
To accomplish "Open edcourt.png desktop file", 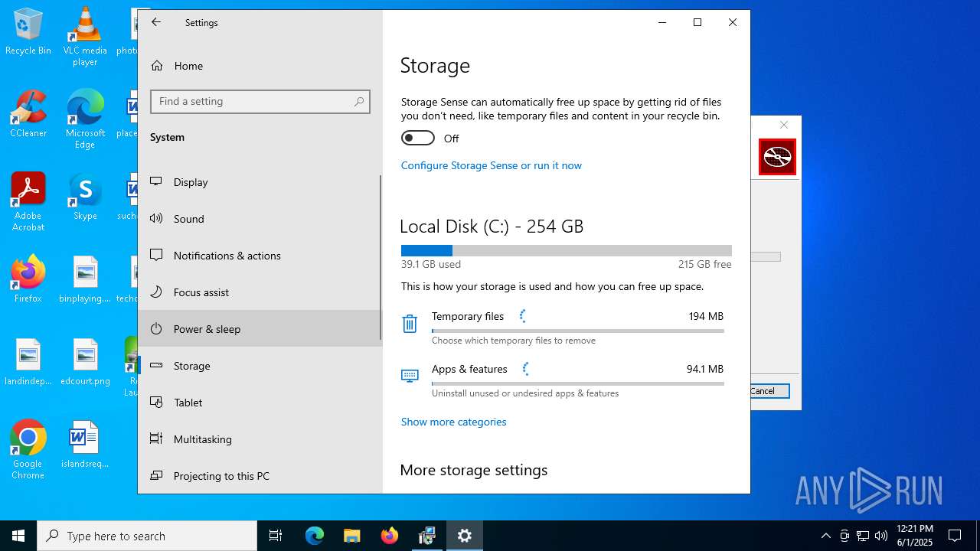I will click(85, 364).
